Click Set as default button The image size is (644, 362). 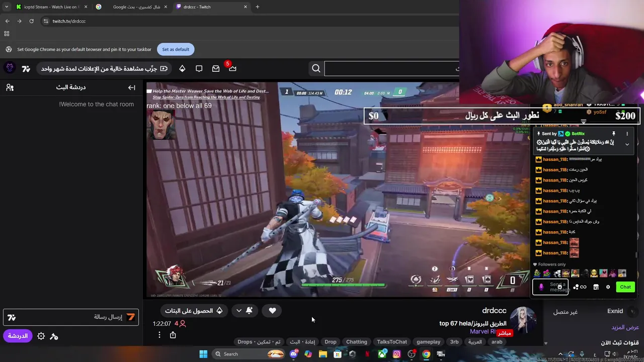click(176, 49)
